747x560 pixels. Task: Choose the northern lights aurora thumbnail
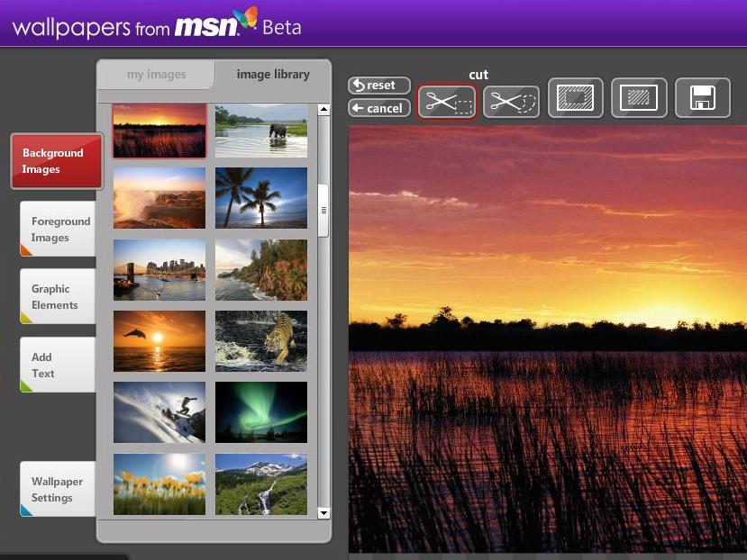click(x=261, y=412)
